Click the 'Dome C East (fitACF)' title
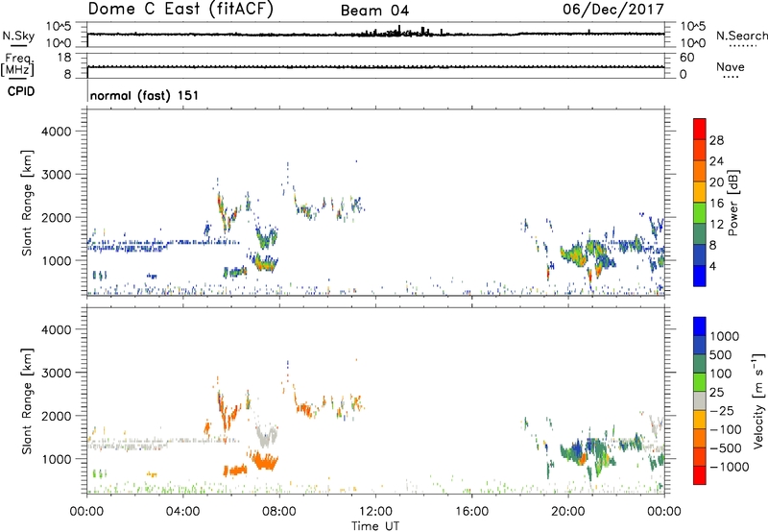This screenshot has width=768, height=532. (180, 10)
